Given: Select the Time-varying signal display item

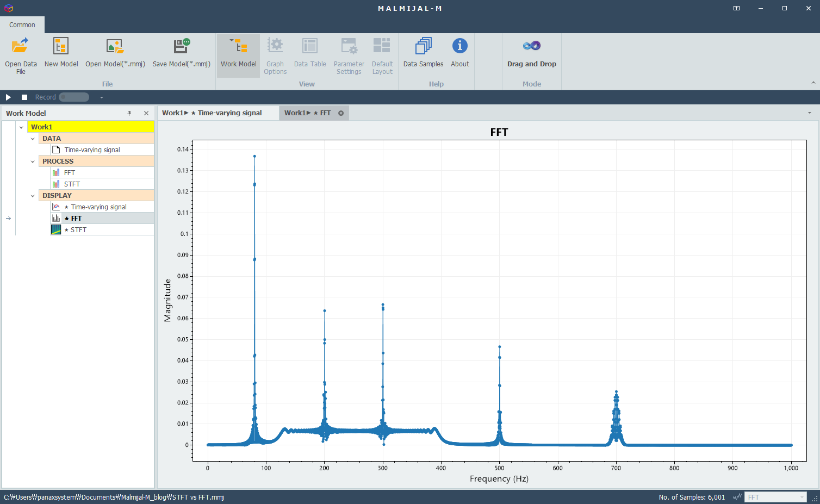Looking at the screenshot, I should point(102,207).
